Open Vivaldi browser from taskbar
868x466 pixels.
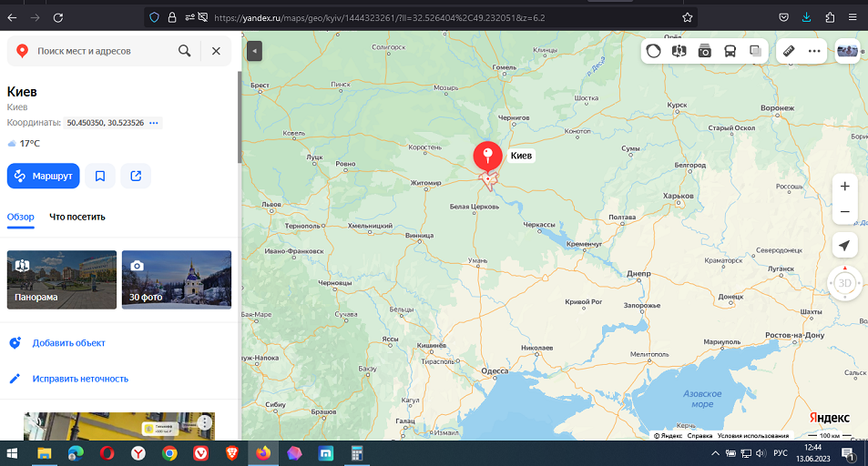(x=201, y=454)
